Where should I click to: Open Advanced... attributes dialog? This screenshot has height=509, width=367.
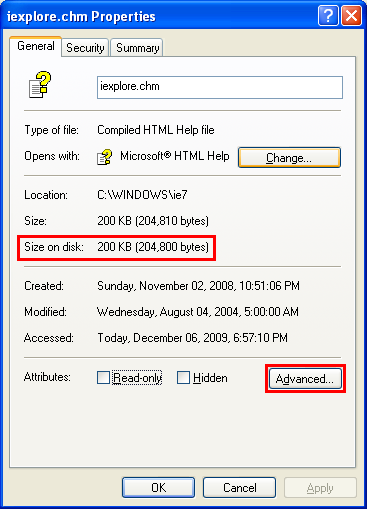click(x=305, y=378)
